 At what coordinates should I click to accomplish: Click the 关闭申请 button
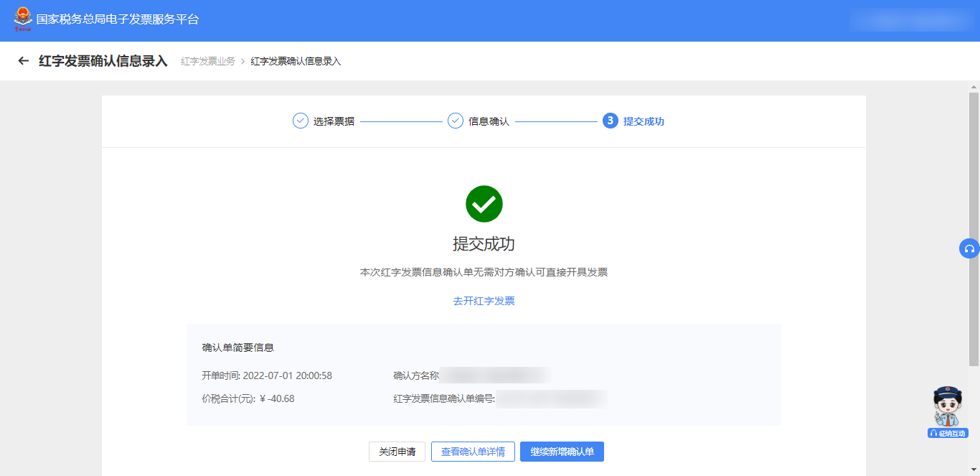(397, 452)
